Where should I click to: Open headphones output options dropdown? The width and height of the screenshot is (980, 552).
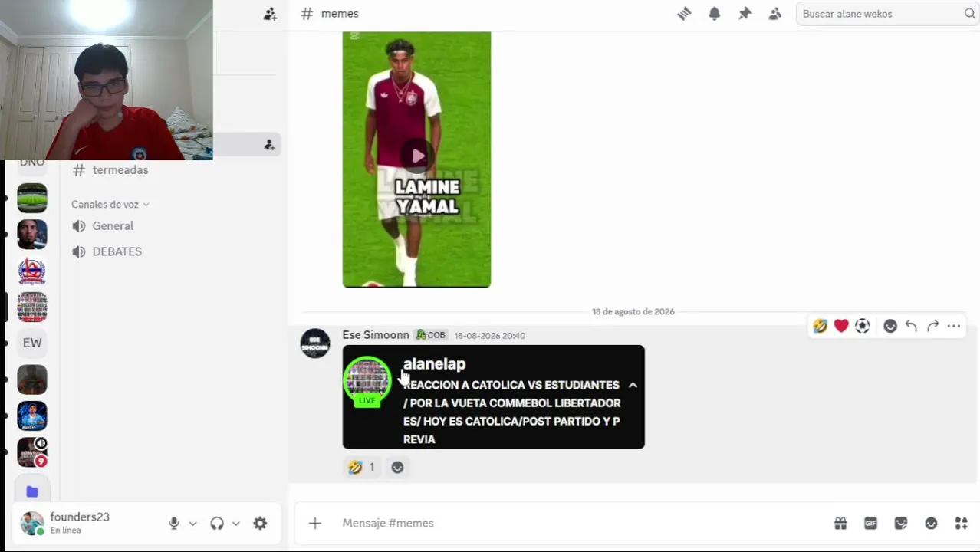pyautogui.click(x=235, y=524)
